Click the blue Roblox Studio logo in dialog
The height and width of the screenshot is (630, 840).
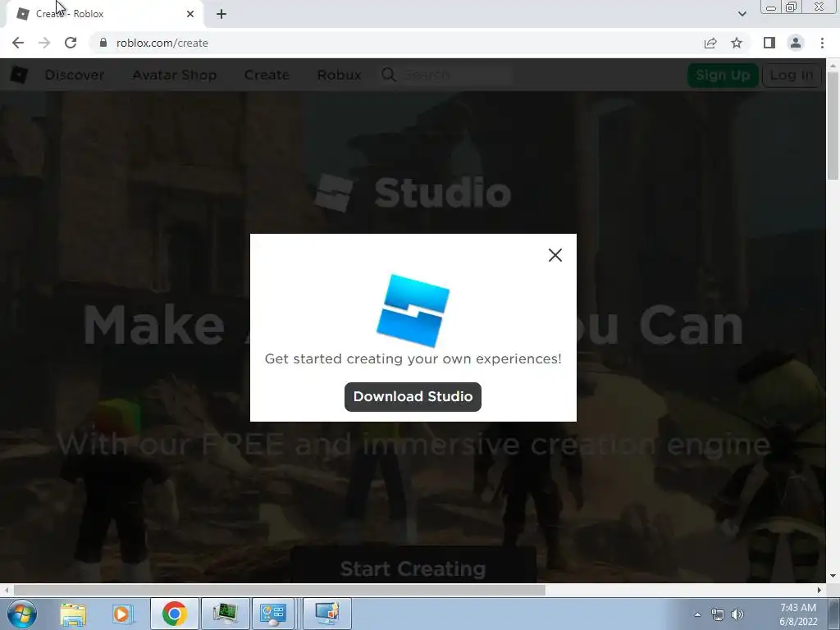tap(413, 311)
